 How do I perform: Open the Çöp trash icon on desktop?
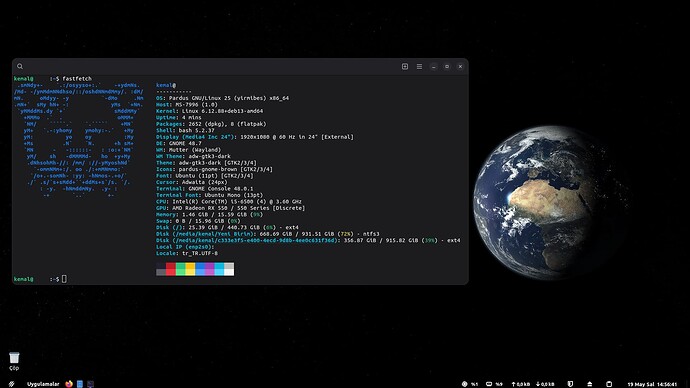click(x=14, y=361)
